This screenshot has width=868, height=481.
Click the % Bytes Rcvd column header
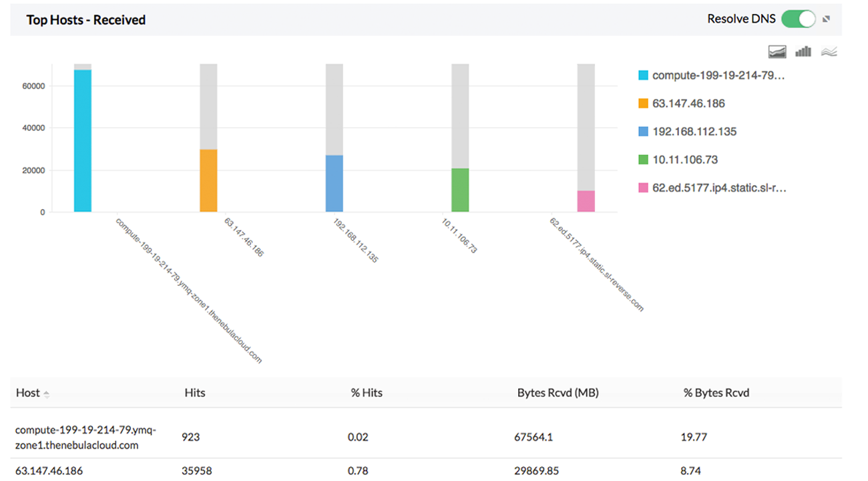(x=715, y=393)
